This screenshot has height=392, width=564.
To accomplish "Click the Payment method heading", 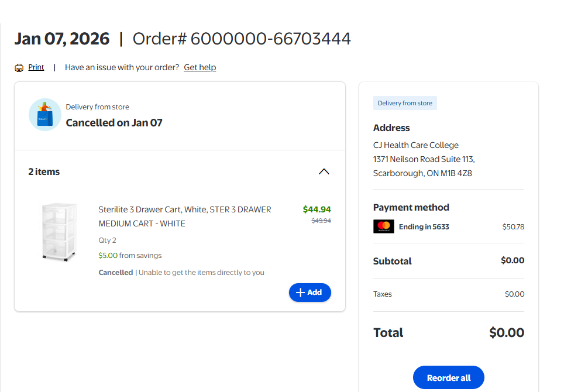I will (411, 207).
